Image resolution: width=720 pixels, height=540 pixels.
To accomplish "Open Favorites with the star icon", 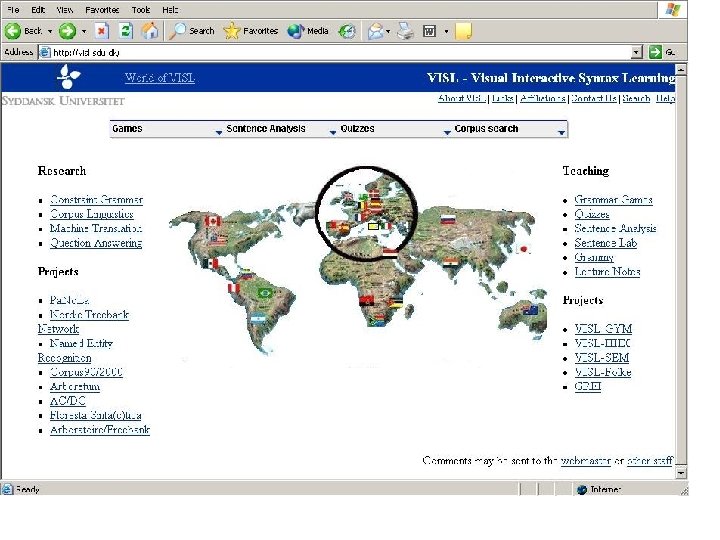I will point(231,31).
